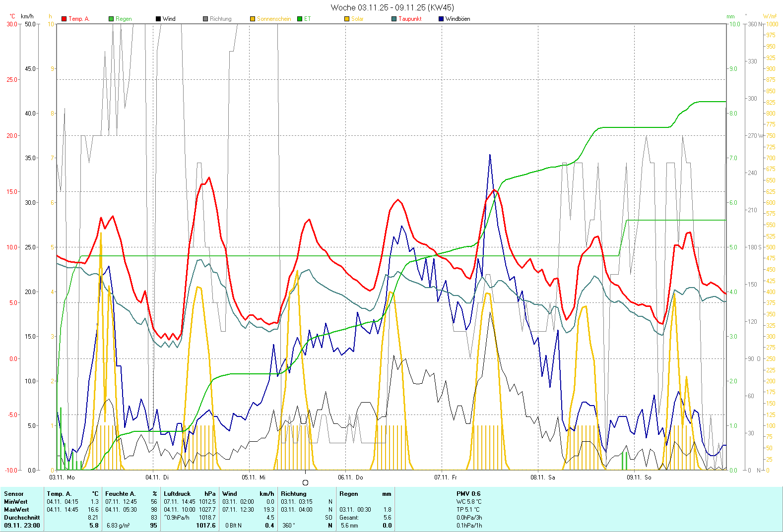Click the moon phase circle below the time axis
783x532 pixels.
[x=305, y=483]
